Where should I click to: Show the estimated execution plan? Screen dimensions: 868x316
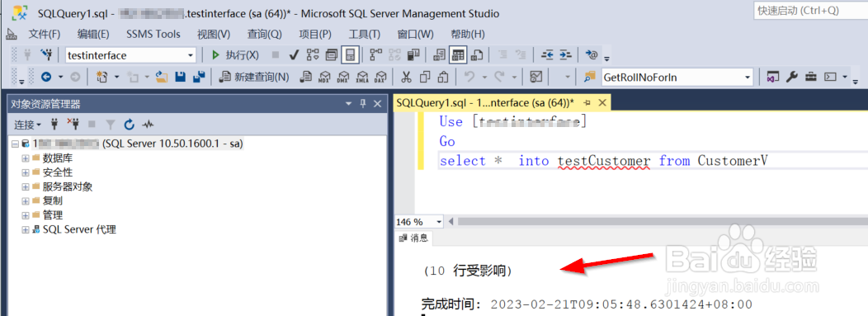(x=313, y=55)
